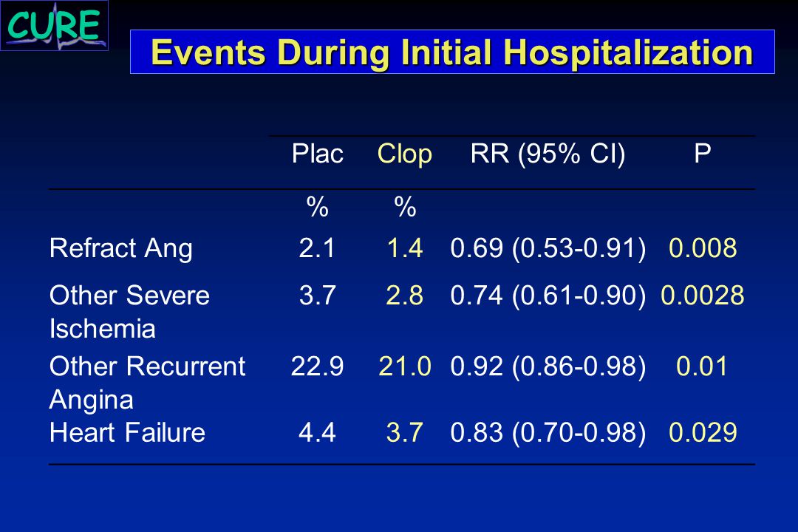
Task: Click the 0.69 (0.53-0.91) relative risk
Action: click(548, 248)
